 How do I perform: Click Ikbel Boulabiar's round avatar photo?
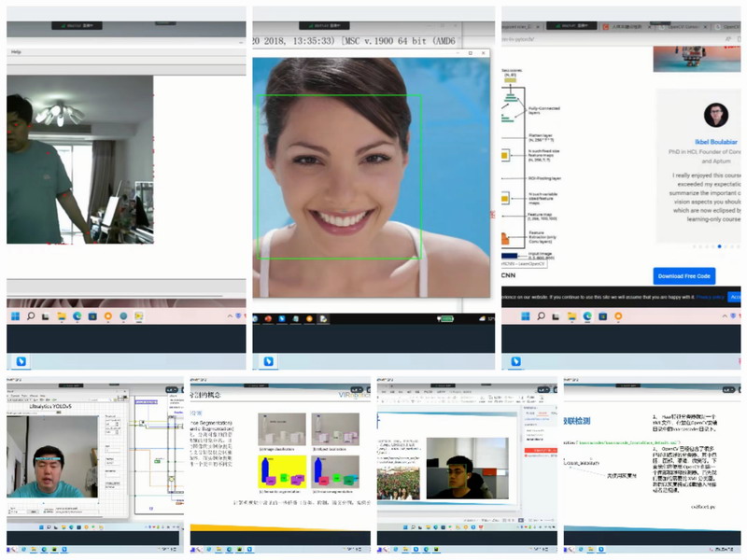pyautogui.click(x=716, y=115)
